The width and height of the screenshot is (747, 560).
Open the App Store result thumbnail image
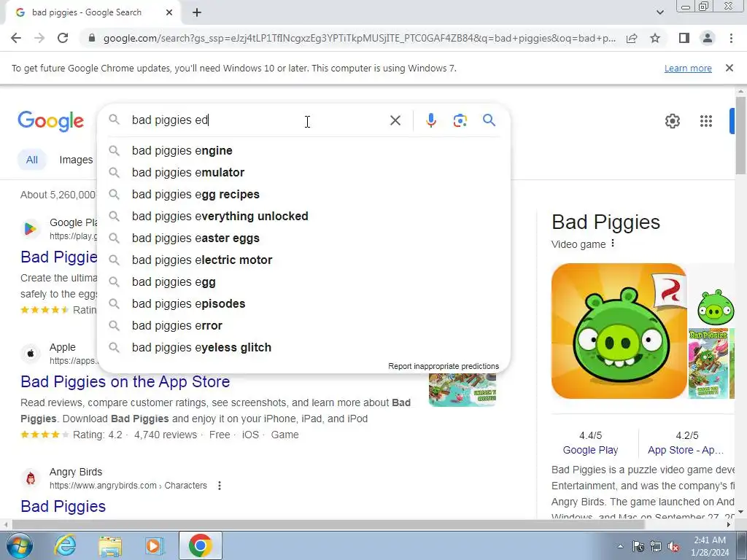(x=462, y=390)
